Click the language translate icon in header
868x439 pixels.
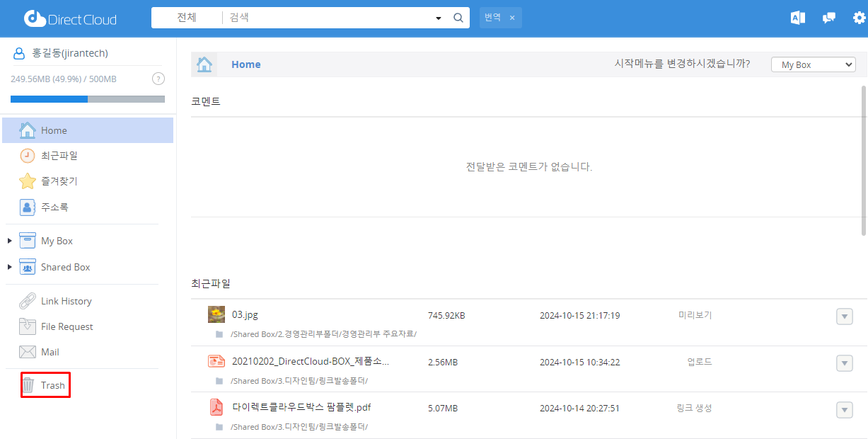(798, 18)
